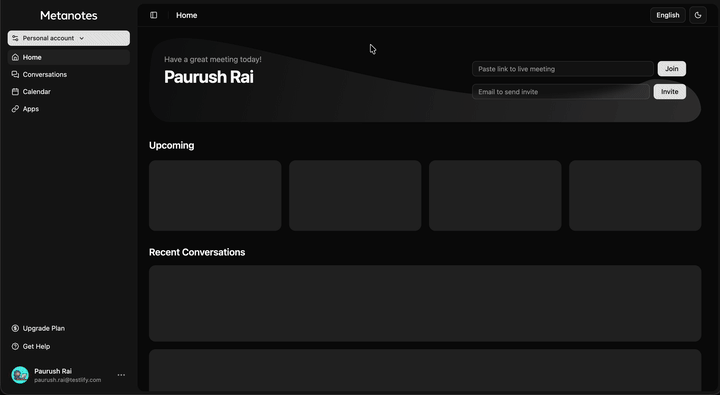Click Paurush Rai profile avatar
The image size is (720, 395).
coord(20,375)
